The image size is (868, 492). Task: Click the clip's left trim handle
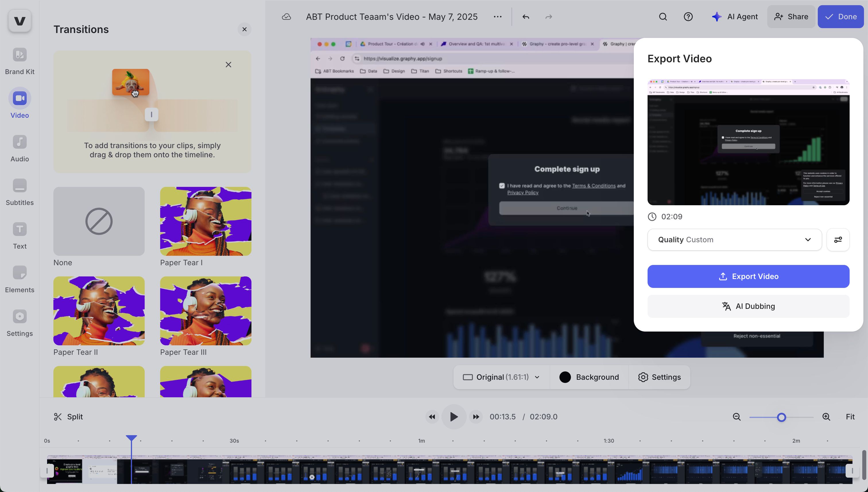click(47, 471)
